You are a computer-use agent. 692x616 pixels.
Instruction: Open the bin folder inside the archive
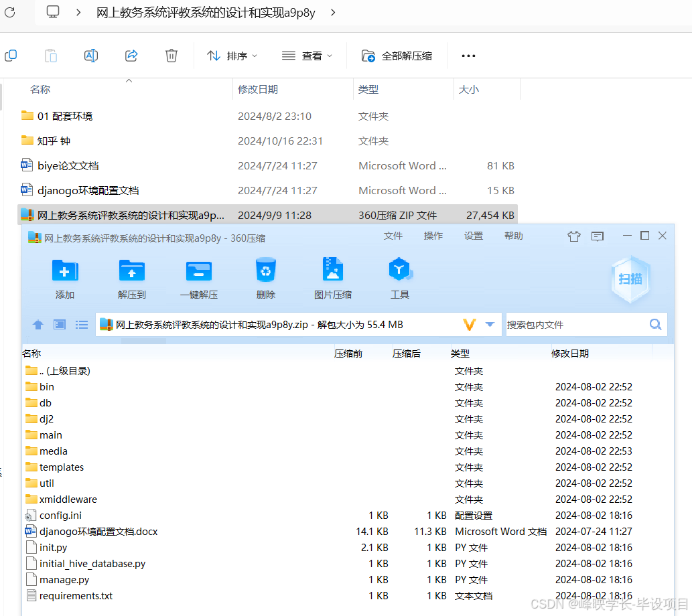click(46, 386)
